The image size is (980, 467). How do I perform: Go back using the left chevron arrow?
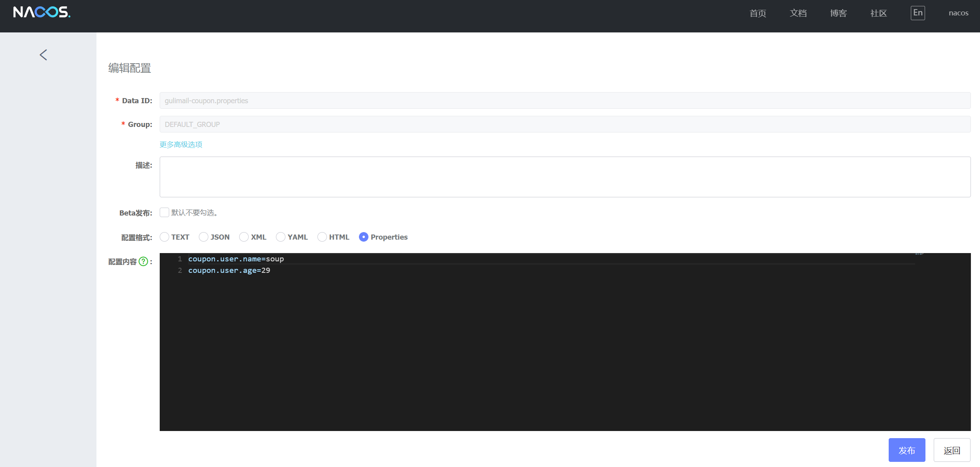tap(43, 55)
